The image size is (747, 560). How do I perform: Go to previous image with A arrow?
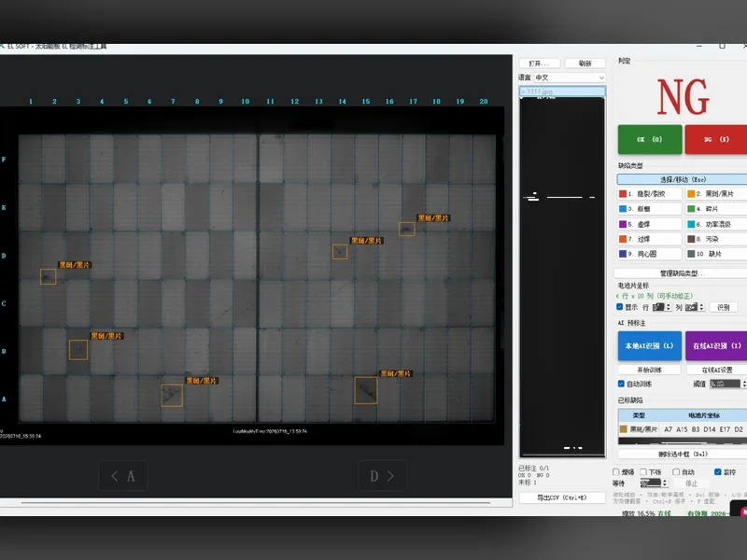coord(123,476)
